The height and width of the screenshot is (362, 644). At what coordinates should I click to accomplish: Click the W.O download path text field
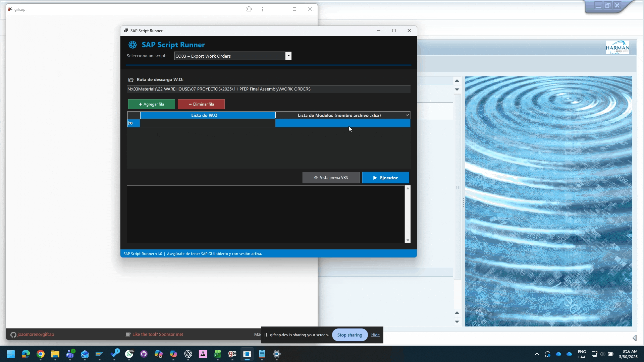[x=268, y=89]
